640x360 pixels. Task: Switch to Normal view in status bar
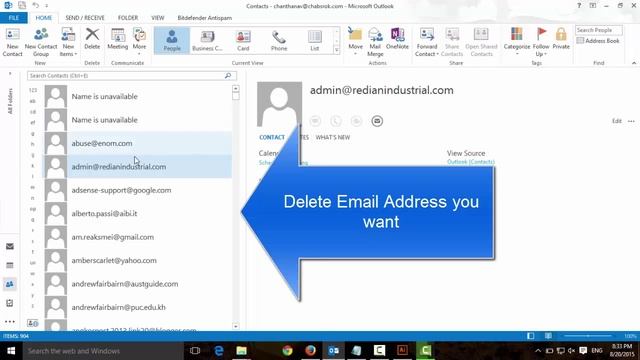531,336
